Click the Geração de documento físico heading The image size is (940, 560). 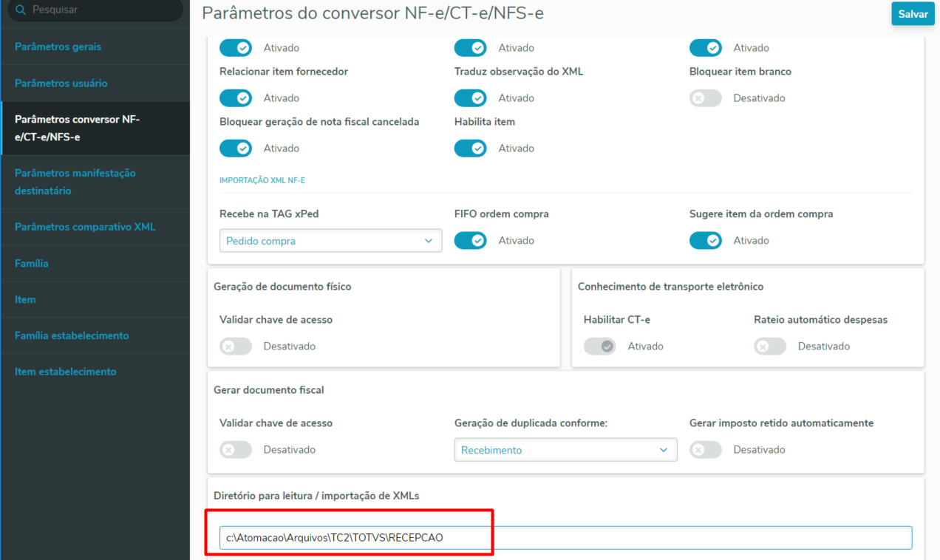click(282, 286)
